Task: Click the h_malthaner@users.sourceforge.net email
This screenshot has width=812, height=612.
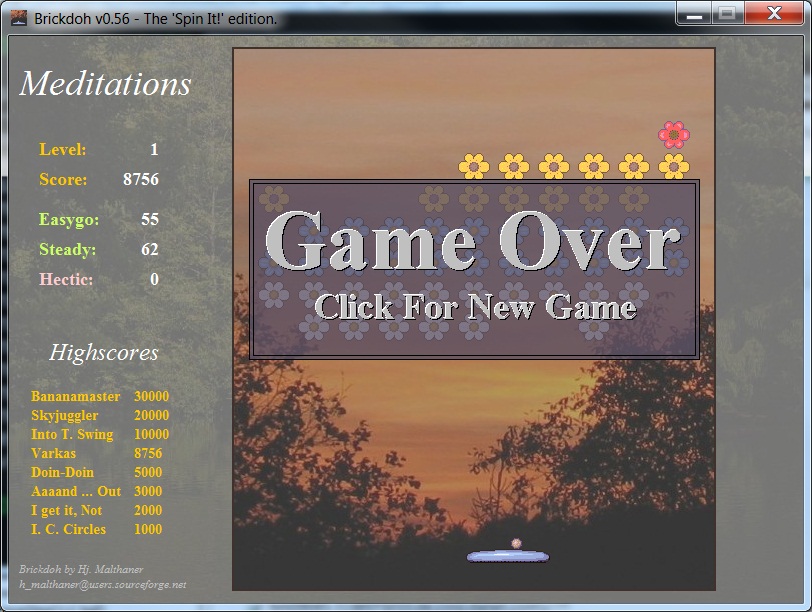Action: pyautogui.click(x=103, y=585)
